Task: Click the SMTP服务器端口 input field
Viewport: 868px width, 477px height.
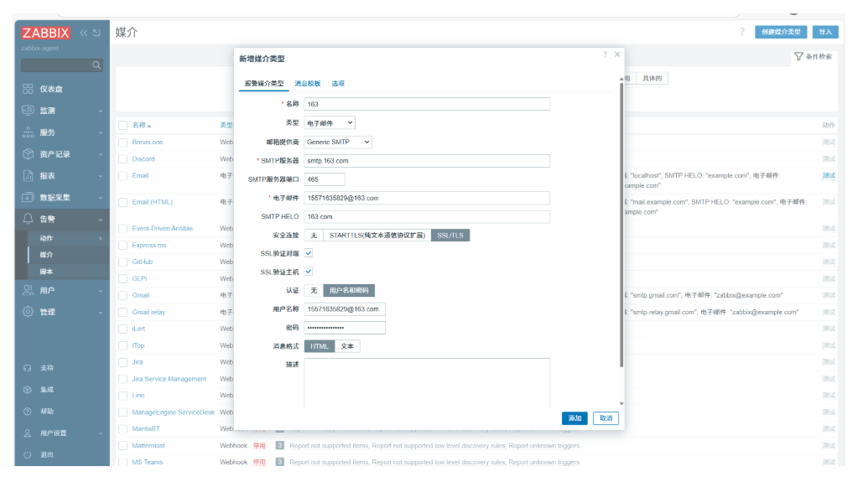Action: (x=325, y=179)
